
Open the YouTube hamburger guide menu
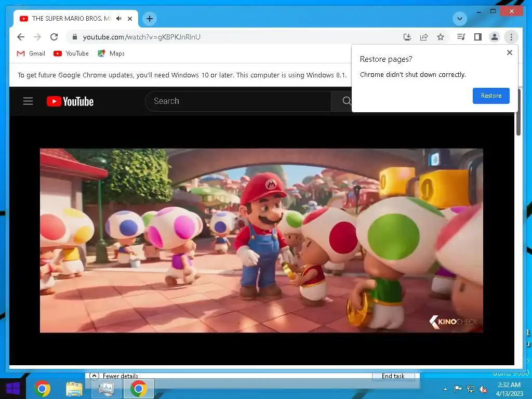pos(28,101)
